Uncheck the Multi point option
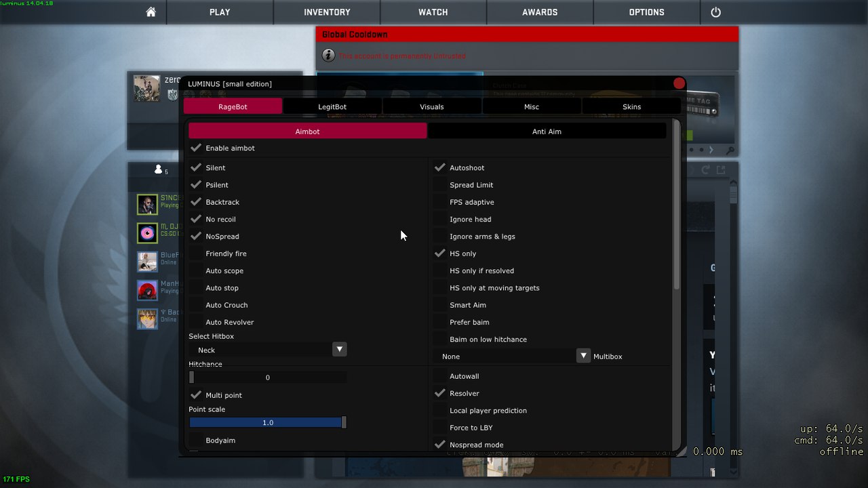868x488 pixels. pyautogui.click(x=196, y=394)
